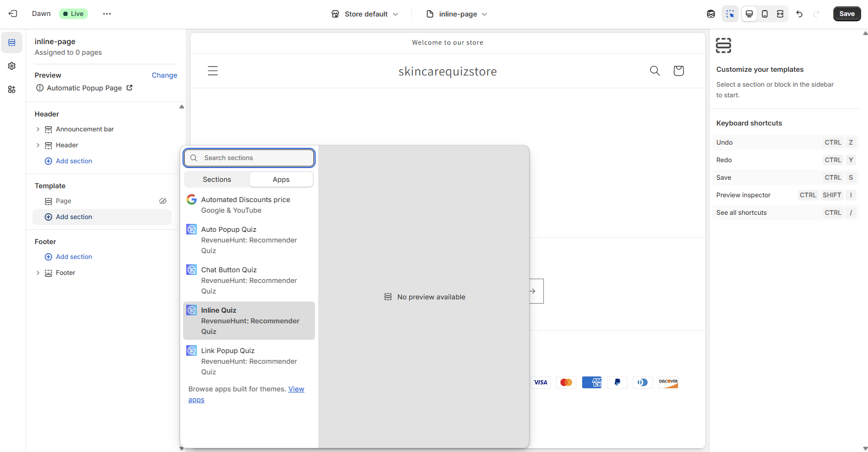Toggle the preview inspector icon
Image resolution: width=868 pixels, height=452 pixels.
[x=730, y=14]
